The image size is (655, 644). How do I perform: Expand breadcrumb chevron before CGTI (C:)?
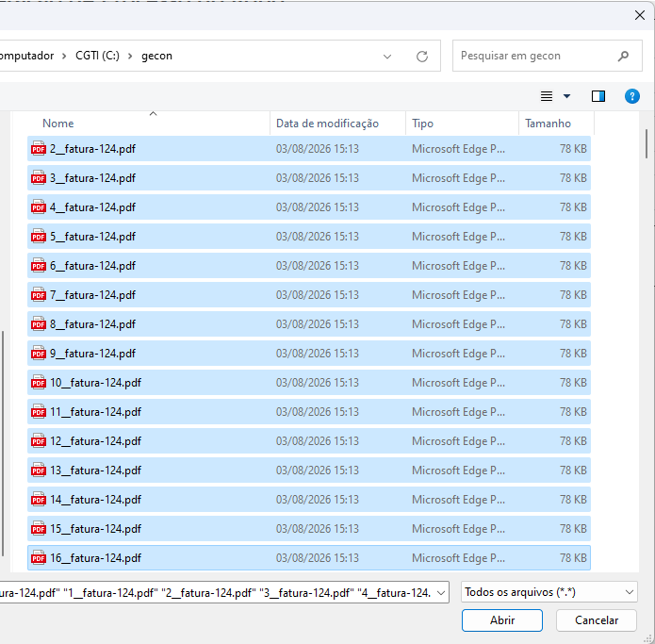(64, 56)
